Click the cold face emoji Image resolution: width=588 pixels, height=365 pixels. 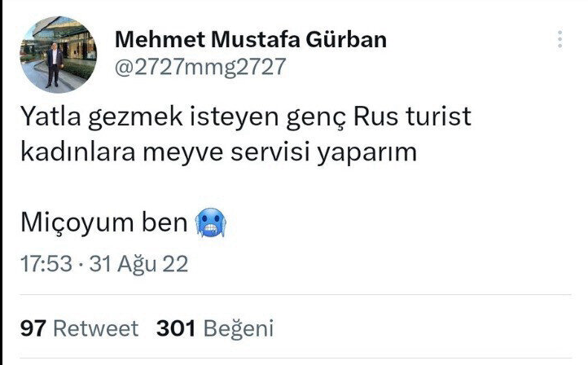210,222
